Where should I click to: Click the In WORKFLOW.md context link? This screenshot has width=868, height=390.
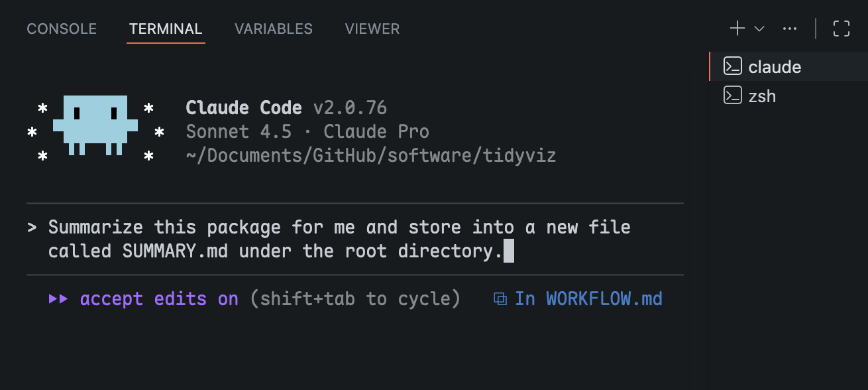588,299
